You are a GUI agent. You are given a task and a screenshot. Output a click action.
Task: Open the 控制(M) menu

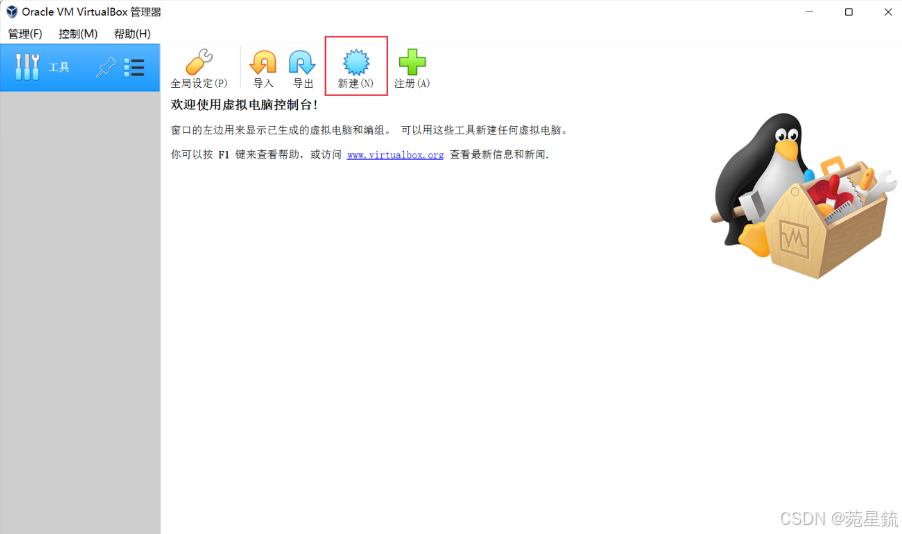(x=78, y=34)
